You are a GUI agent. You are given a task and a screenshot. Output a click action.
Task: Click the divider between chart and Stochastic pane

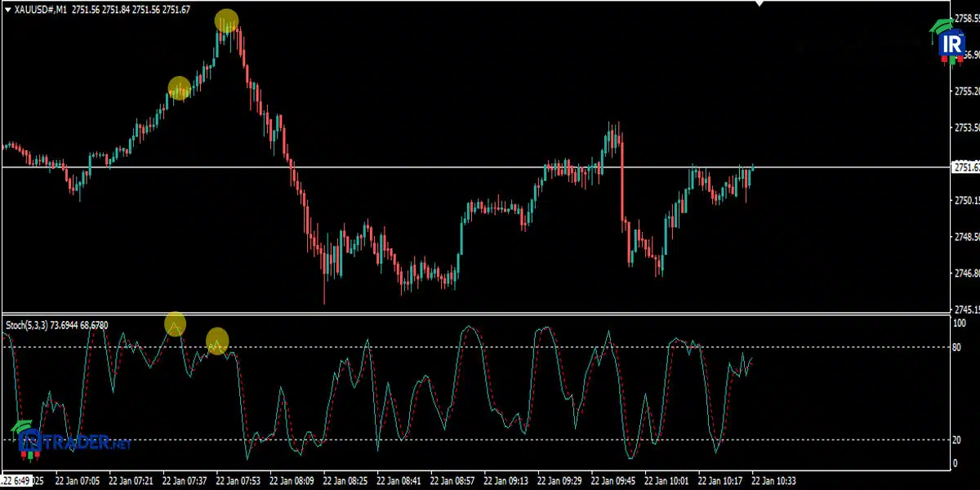point(475,314)
